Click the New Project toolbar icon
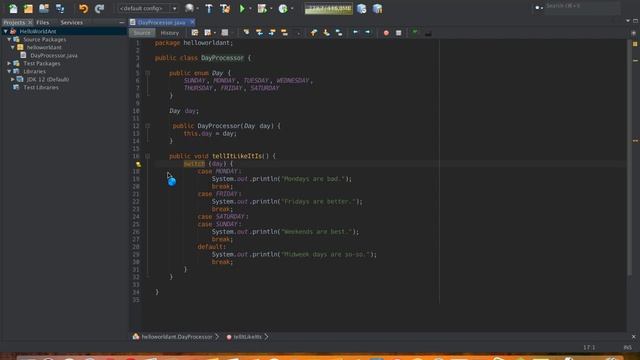This screenshot has height=360, width=640. (x=28, y=8)
